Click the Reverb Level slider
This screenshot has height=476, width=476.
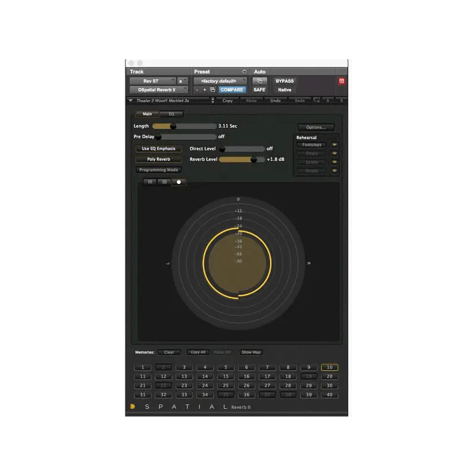pyautogui.click(x=242, y=159)
